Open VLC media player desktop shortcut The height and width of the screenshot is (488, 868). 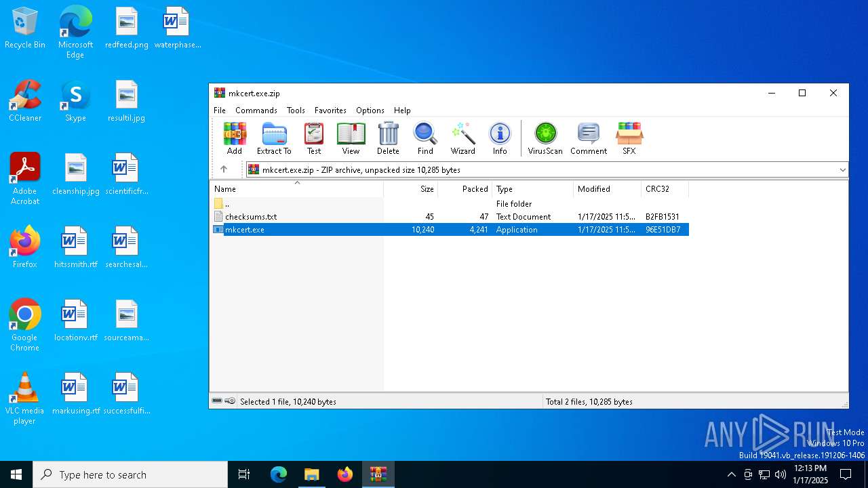coord(25,399)
